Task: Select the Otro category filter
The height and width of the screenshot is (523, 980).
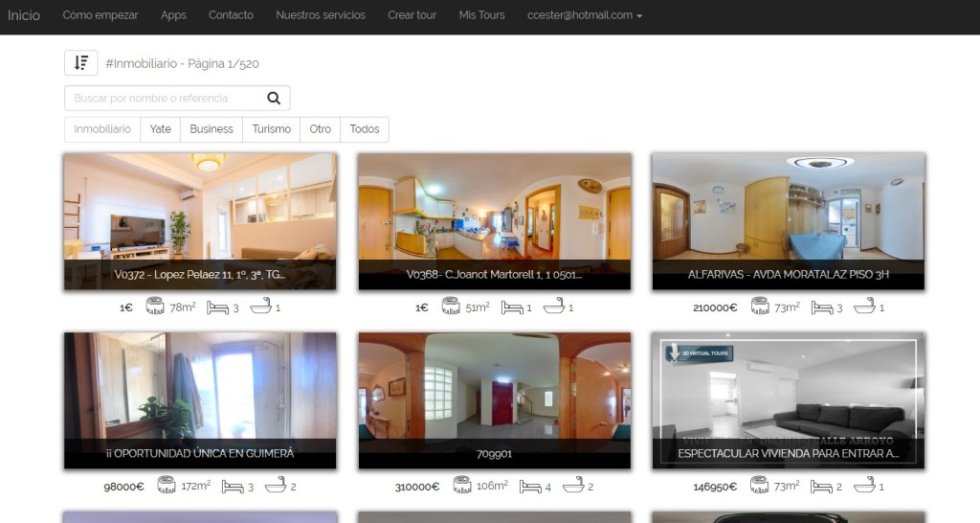Action: pyautogui.click(x=320, y=129)
